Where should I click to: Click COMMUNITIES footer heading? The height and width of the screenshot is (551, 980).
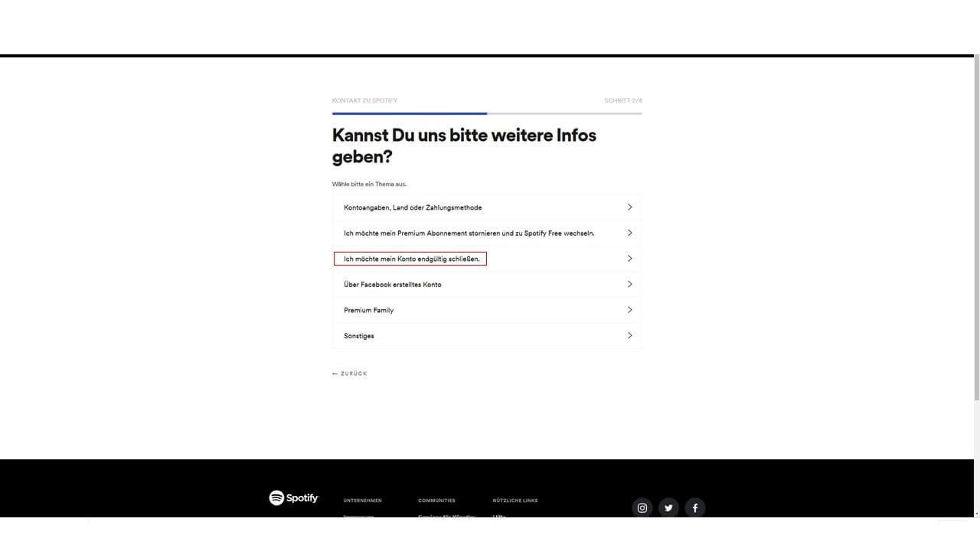436,500
